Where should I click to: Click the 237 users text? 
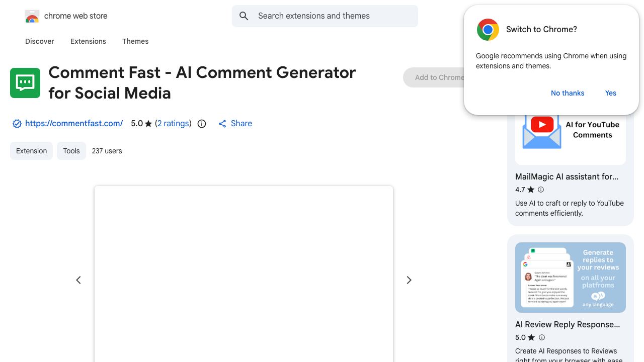(x=107, y=151)
